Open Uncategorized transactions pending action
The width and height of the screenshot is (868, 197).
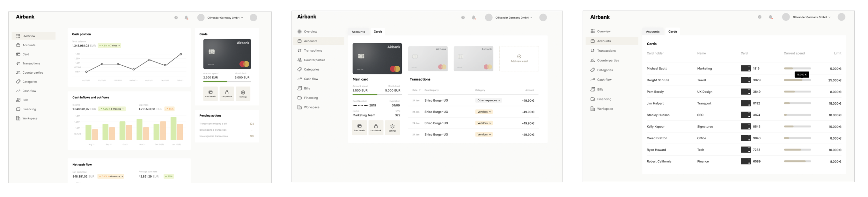pyautogui.click(x=226, y=136)
